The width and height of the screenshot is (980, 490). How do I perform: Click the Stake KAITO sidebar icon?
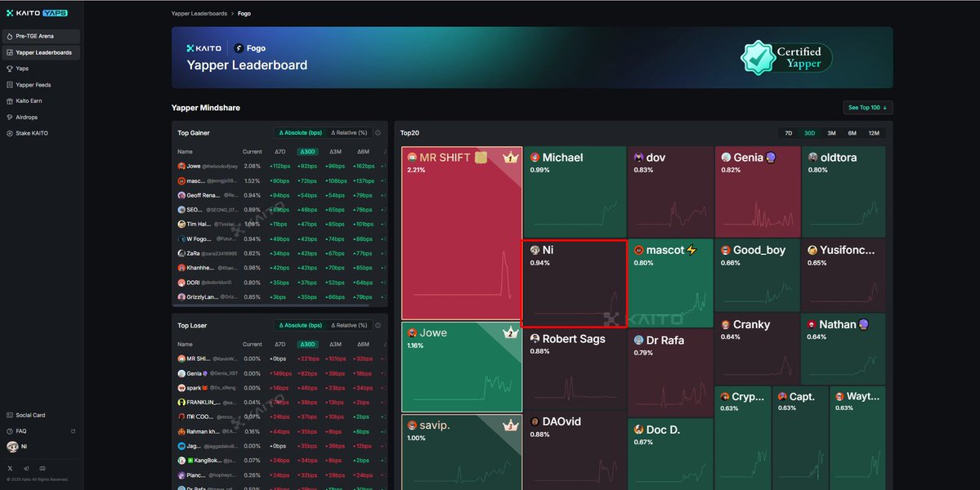[x=9, y=134]
